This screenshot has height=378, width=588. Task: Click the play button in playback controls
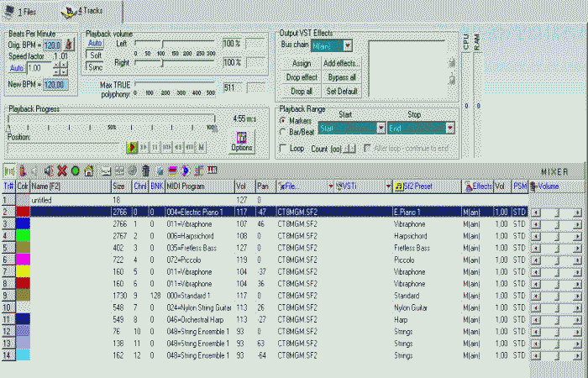pos(132,147)
